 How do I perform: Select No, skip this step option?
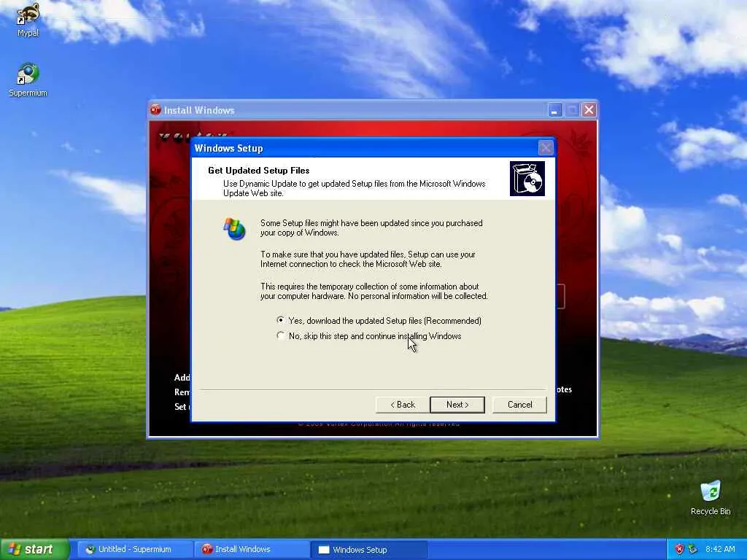point(369,335)
